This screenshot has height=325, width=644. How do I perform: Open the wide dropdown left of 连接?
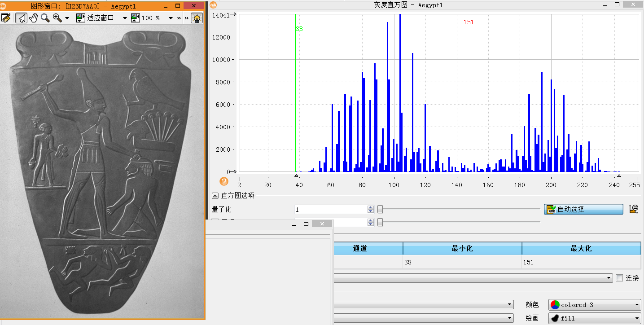point(473,278)
